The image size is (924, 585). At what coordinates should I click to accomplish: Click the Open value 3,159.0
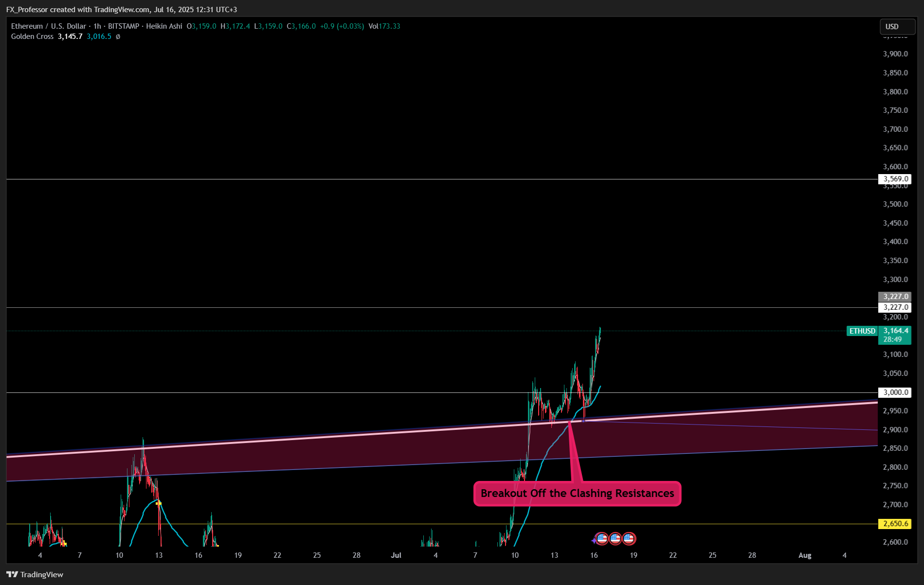point(204,26)
